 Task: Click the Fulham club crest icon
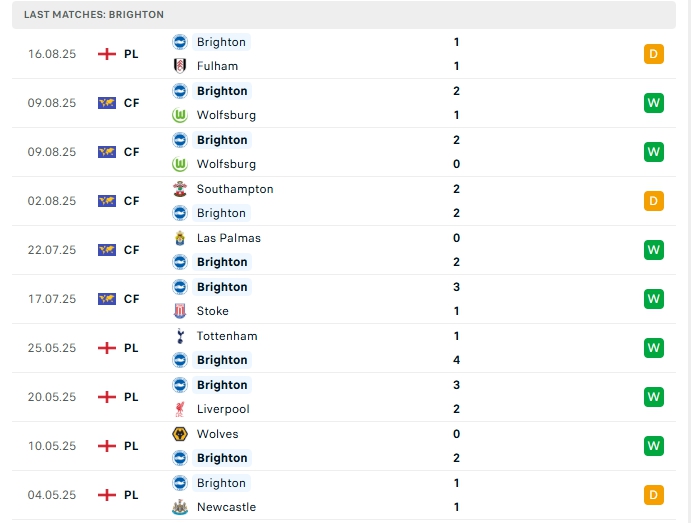point(180,66)
